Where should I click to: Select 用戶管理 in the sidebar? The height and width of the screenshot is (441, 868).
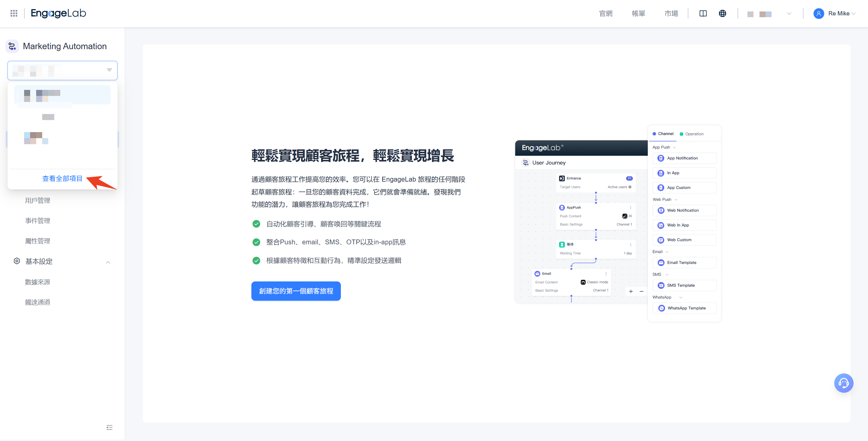(38, 200)
